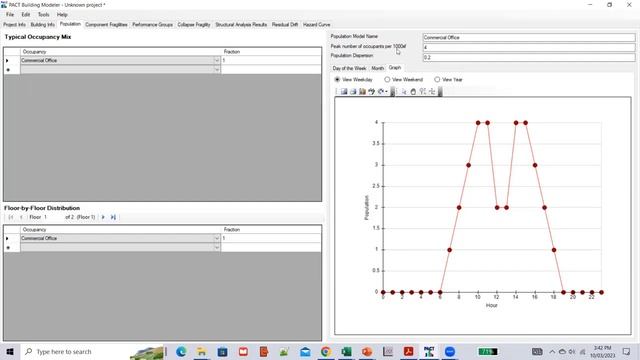
Task: Open Google Chrome from the taskbar
Action: click(x=326, y=351)
